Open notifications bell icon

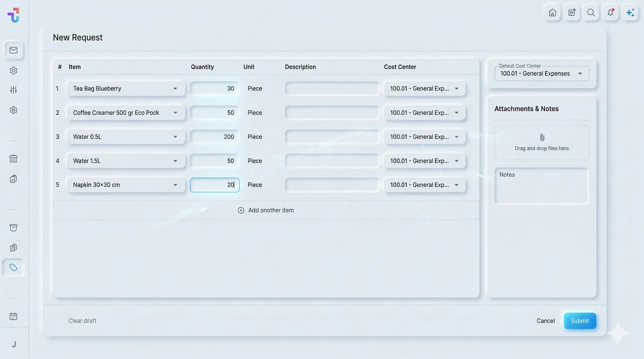point(610,13)
